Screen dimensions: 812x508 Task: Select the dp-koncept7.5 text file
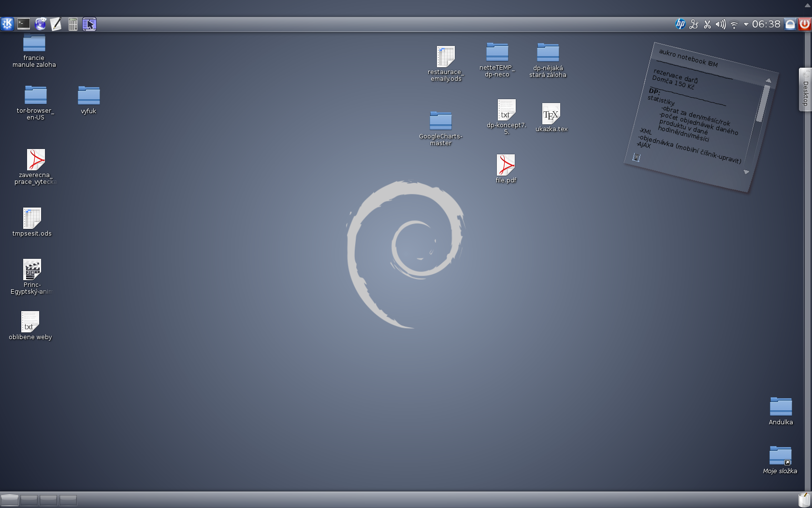(506, 117)
